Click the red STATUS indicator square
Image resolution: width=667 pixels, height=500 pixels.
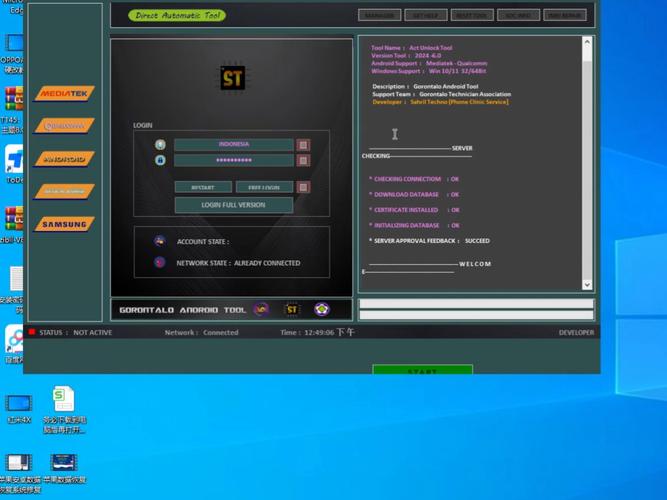(x=31, y=332)
